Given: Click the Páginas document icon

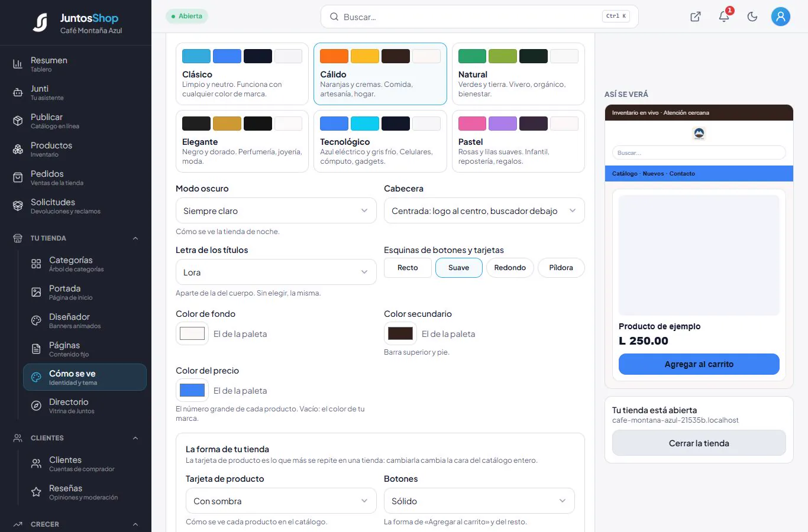Looking at the screenshot, I should [x=36, y=349].
